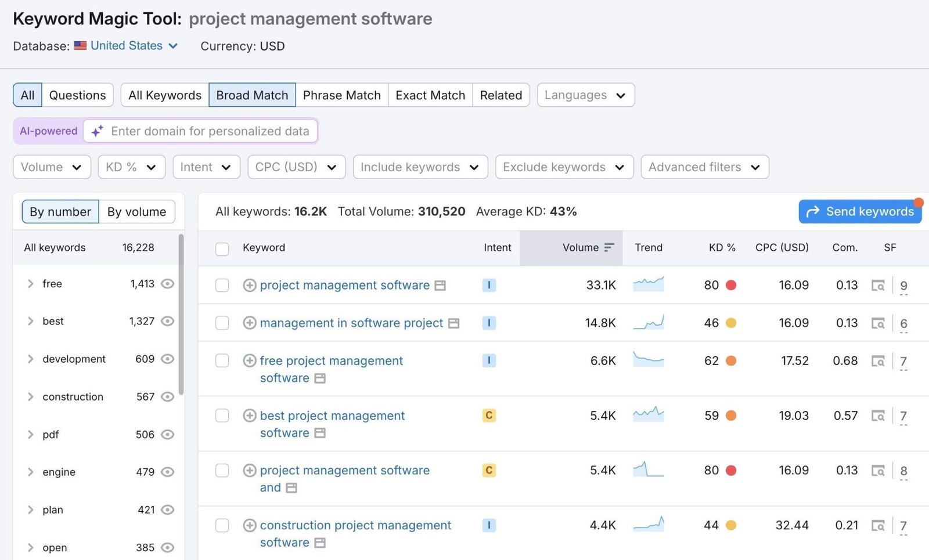Switch grouping to By volume
Screen dimensions: 929x560
pyautogui.click(x=137, y=212)
